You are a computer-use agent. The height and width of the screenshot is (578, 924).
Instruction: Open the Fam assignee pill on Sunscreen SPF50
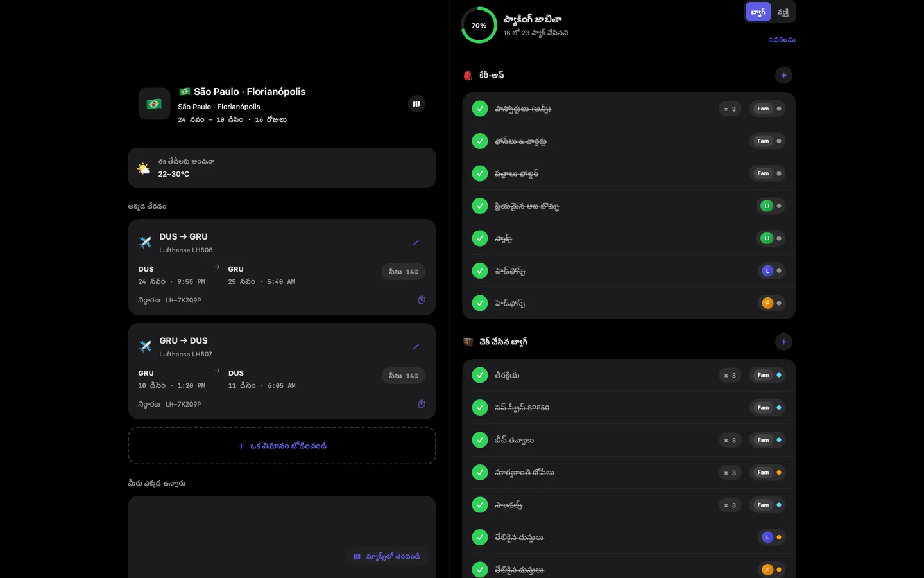tap(767, 407)
